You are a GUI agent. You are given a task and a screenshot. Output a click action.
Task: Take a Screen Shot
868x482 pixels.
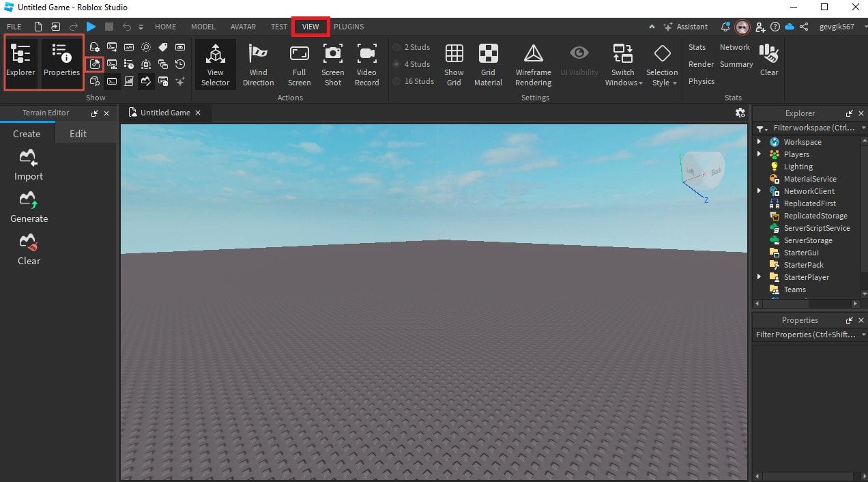[x=333, y=64]
